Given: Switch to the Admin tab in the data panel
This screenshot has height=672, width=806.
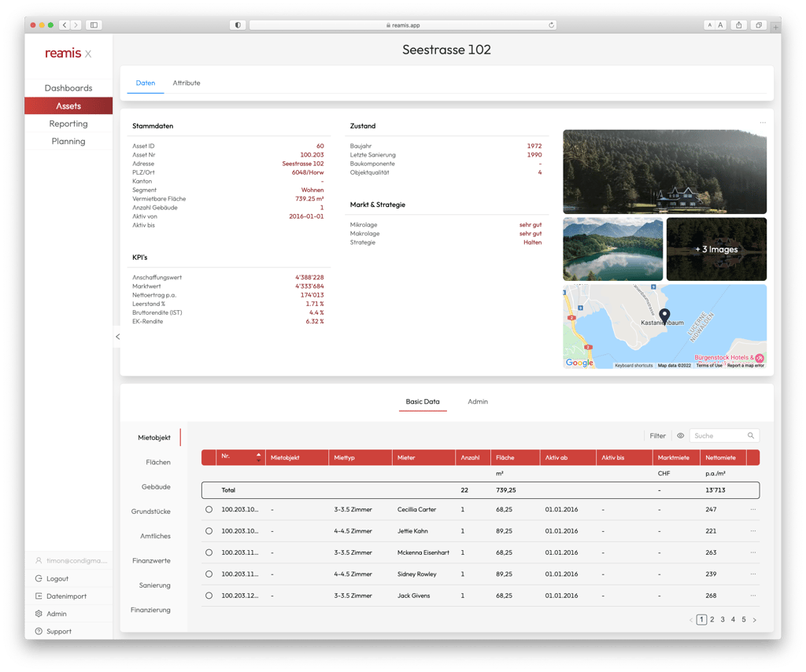Looking at the screenshot, I should [x=478, y=401].
